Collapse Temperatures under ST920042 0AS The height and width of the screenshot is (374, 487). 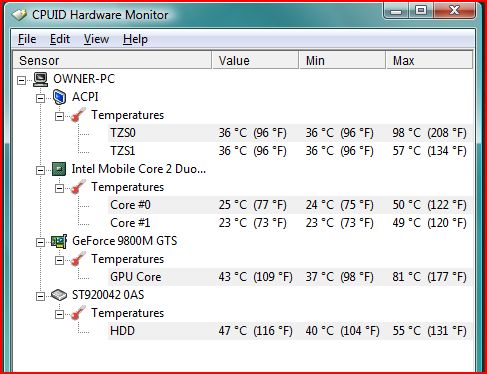(59, 314)
